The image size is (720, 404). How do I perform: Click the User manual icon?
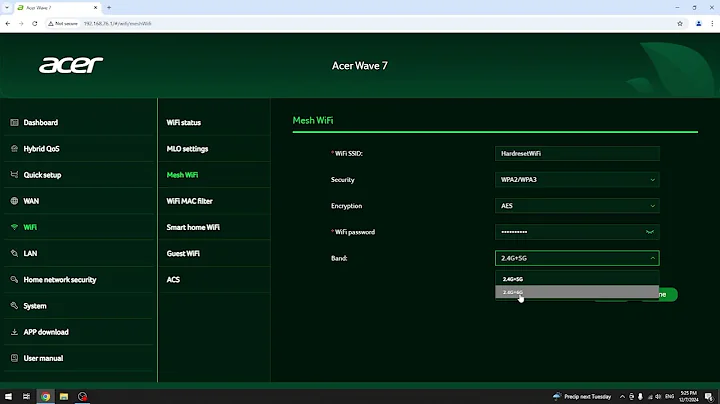coord(14,358)
